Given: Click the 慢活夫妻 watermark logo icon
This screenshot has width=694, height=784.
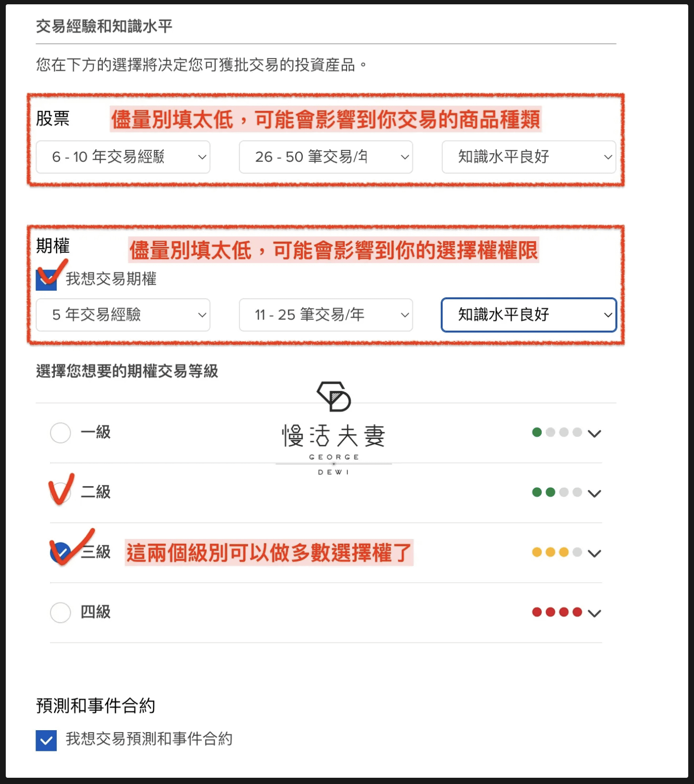Looking at the screenshot, I should click(x=334, y=397).
